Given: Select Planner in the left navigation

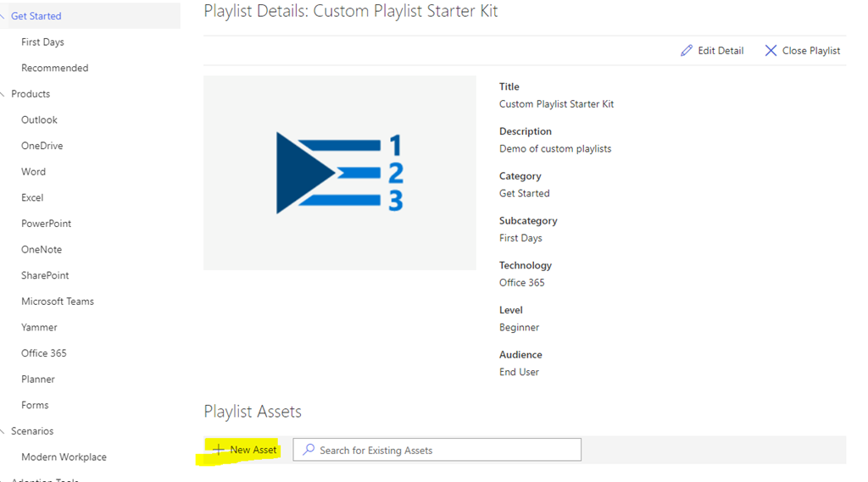Looking at the screenshot, I should coord(37,380).
